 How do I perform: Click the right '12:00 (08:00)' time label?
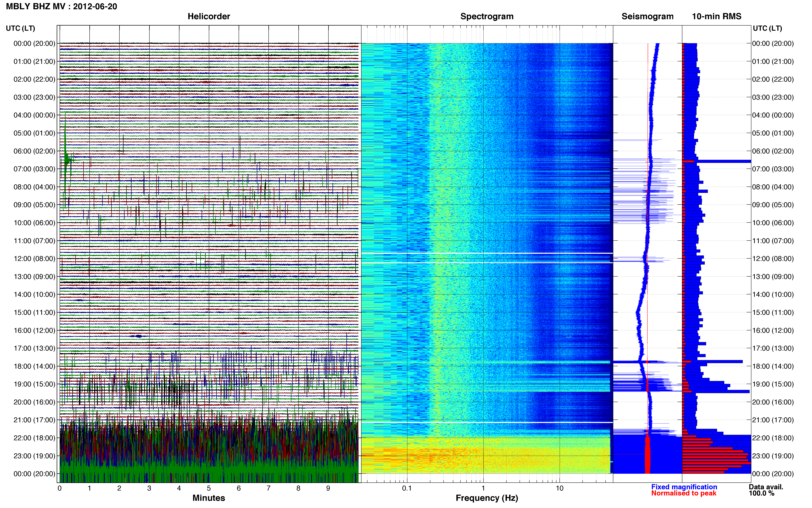[x=773, y=259]
